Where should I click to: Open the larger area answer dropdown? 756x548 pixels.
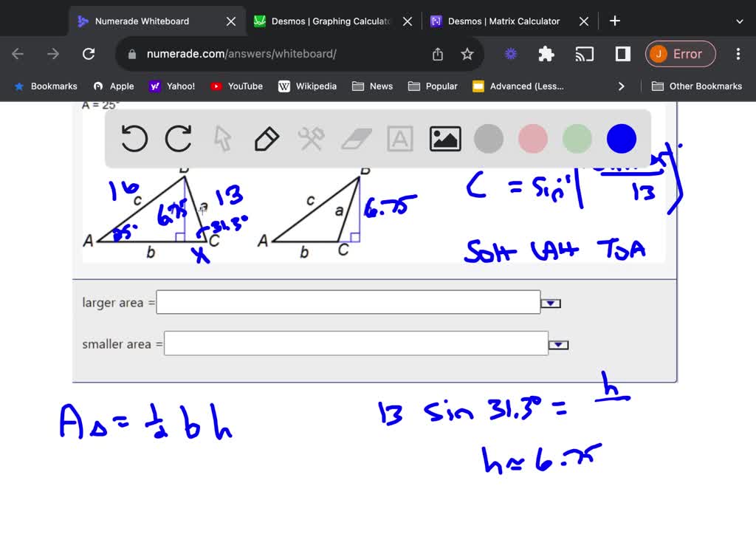tap(551, 301)
